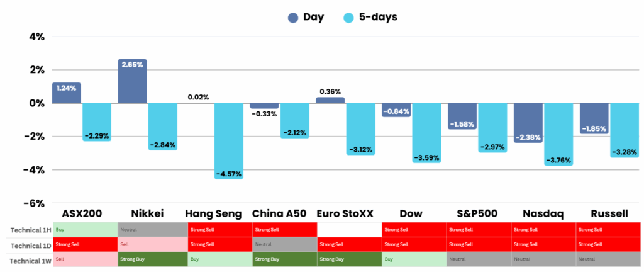The height and width of the screenshot is (272, 644).
Task: Click the Nasdaq -3.76% five-day bar
Action: click(x=559, y=133)
